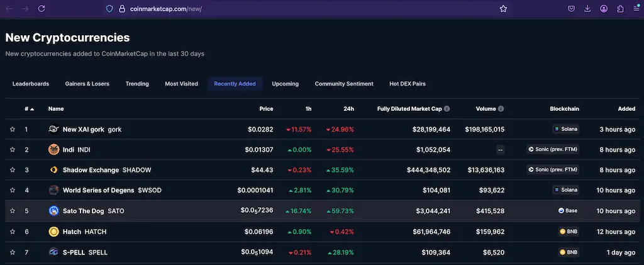The height and width of the screenshot is (265, 644).
Task: Star World Series of Degens row
Action: [x=13, y=190]
